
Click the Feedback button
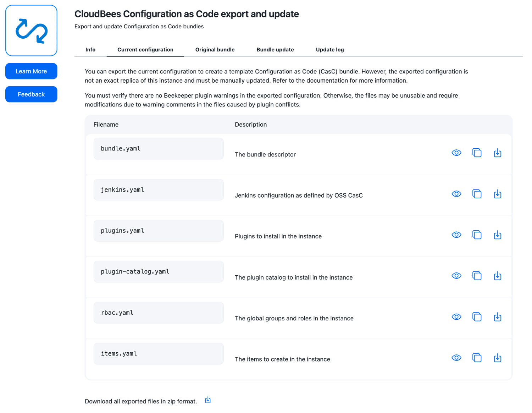point(31,94)
